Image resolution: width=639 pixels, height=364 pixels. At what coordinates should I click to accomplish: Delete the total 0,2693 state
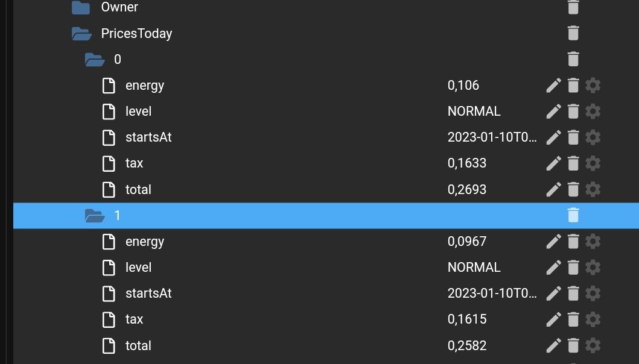coord(573,189)
